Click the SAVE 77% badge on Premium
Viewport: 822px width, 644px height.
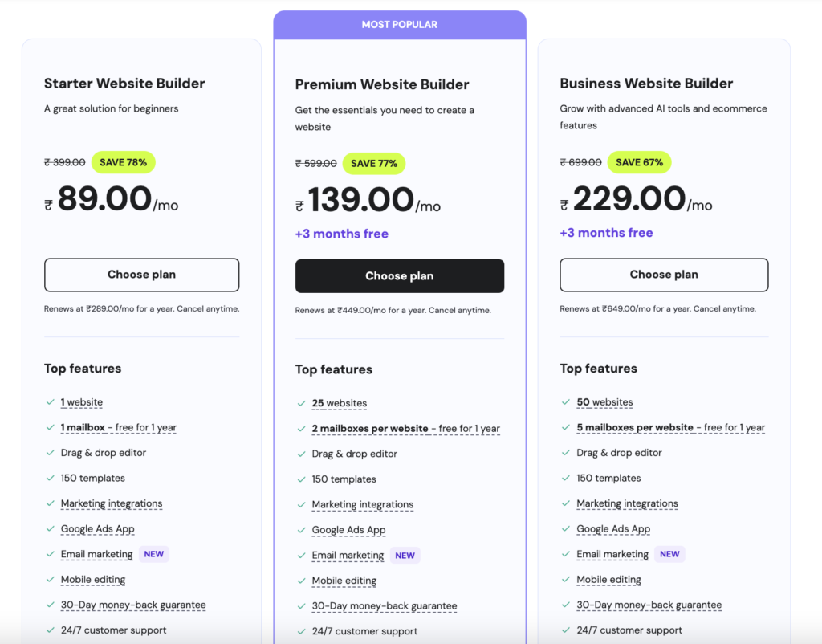click(x=374, y=164)
